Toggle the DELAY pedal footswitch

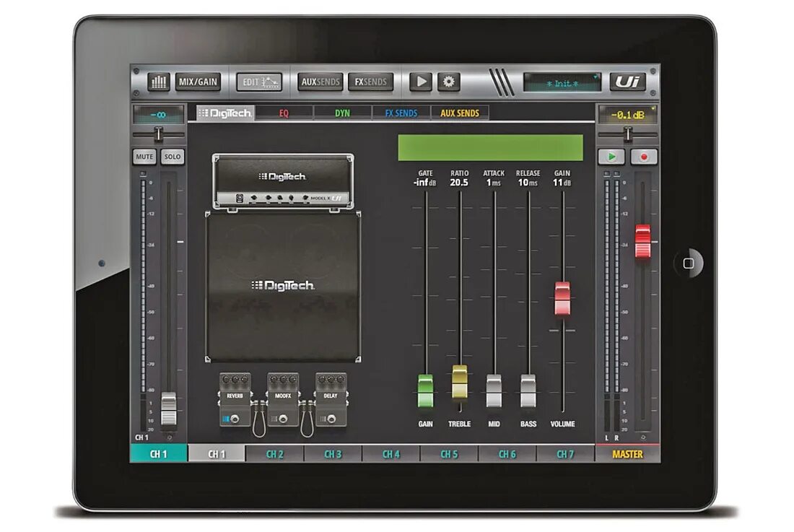pyautogui.click(x=331, y=419)
